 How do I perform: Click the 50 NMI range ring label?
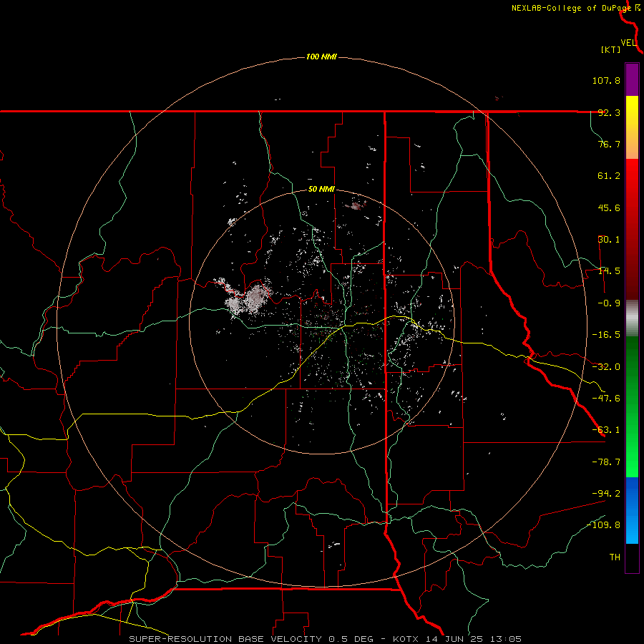click(x=321, y=190)
